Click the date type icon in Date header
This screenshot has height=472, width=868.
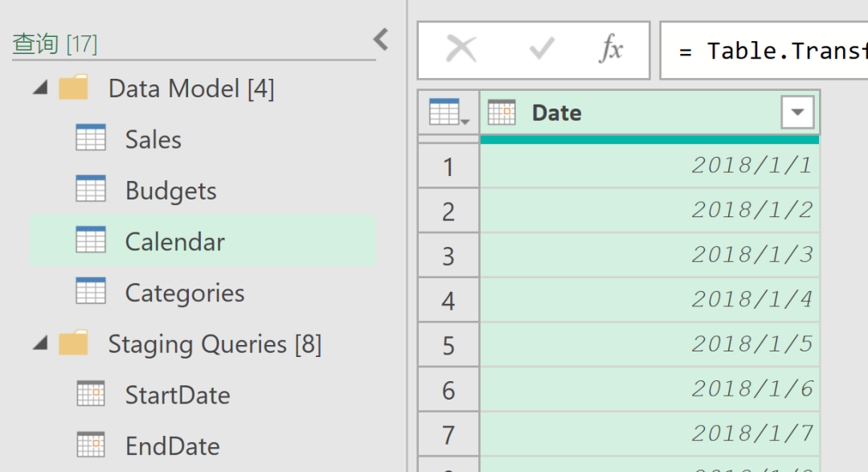click(502, 113)
